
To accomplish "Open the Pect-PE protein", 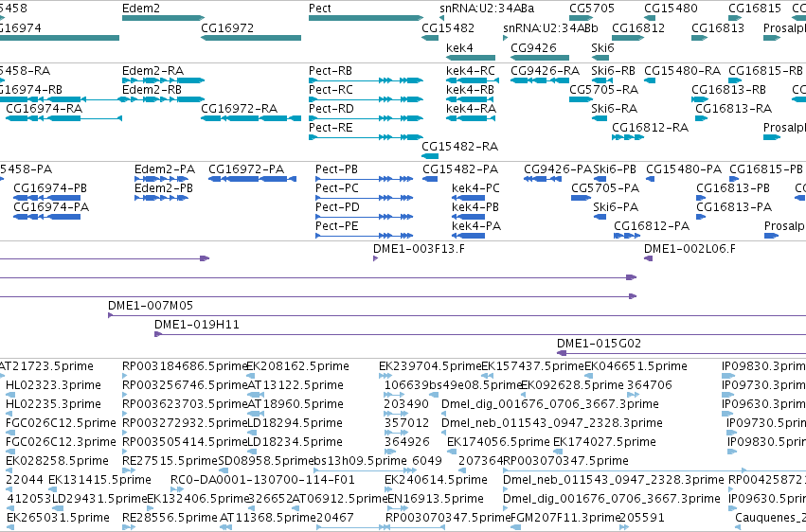I will pos(364,236).
